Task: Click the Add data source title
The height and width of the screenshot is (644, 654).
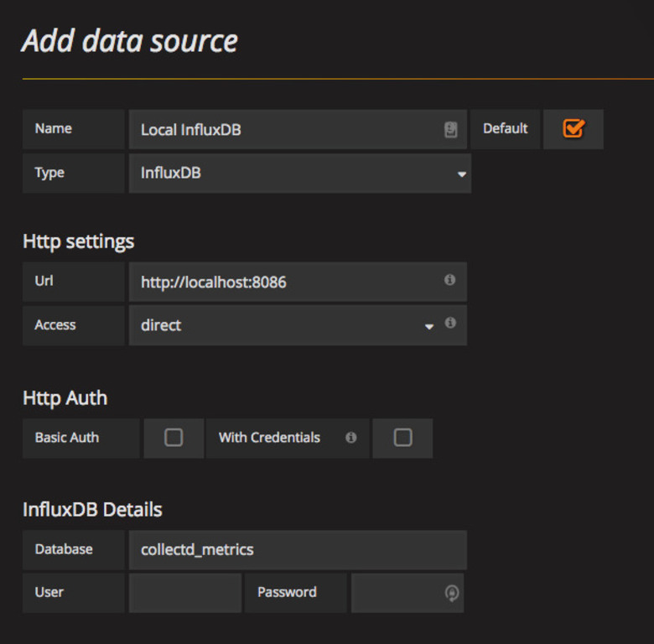Action: (x=130, y=41)
